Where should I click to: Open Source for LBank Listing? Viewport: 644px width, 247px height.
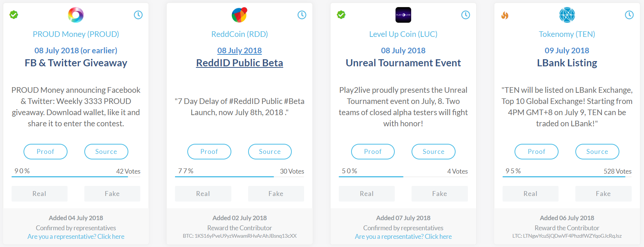[x=597, y=152]
